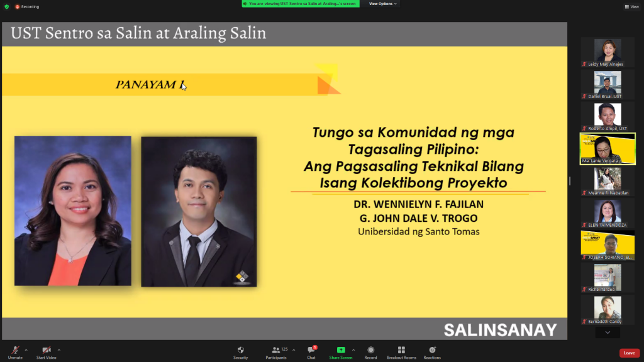The image size is (644, 362).
Task: Select JOSEPH SORIANO video thumbnail
Action: point(608,246)
